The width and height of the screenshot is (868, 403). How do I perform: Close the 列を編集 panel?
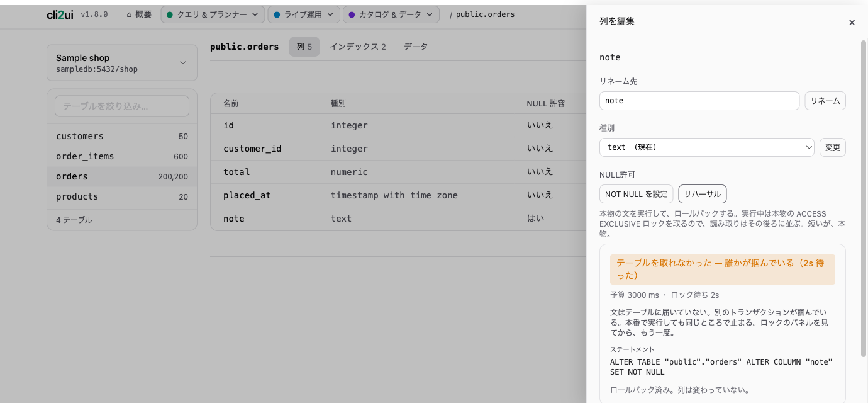point(852,23)
